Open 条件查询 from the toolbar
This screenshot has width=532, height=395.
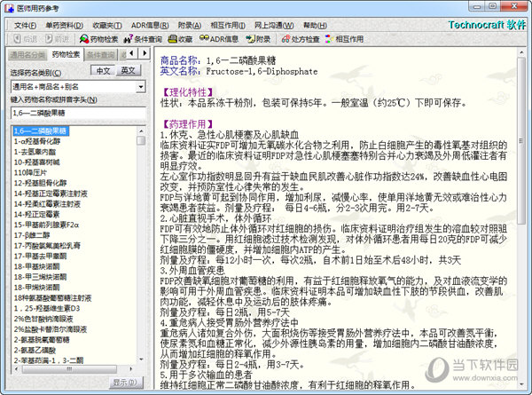(x=144, y=39)
